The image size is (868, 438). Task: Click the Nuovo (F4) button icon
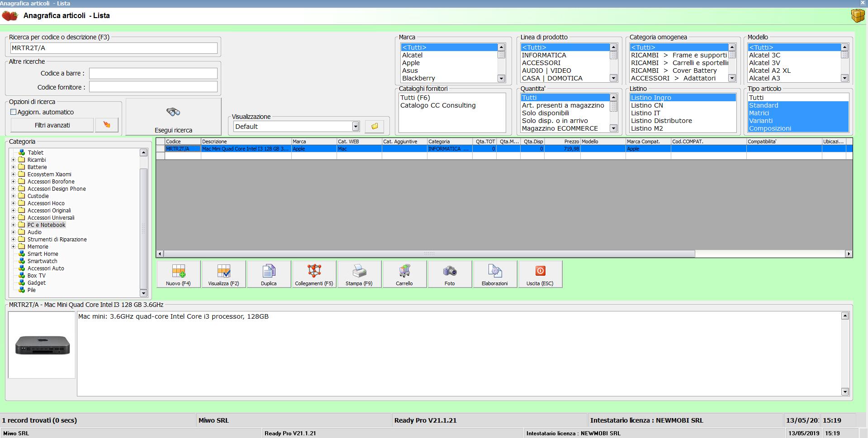click(178, 274)
